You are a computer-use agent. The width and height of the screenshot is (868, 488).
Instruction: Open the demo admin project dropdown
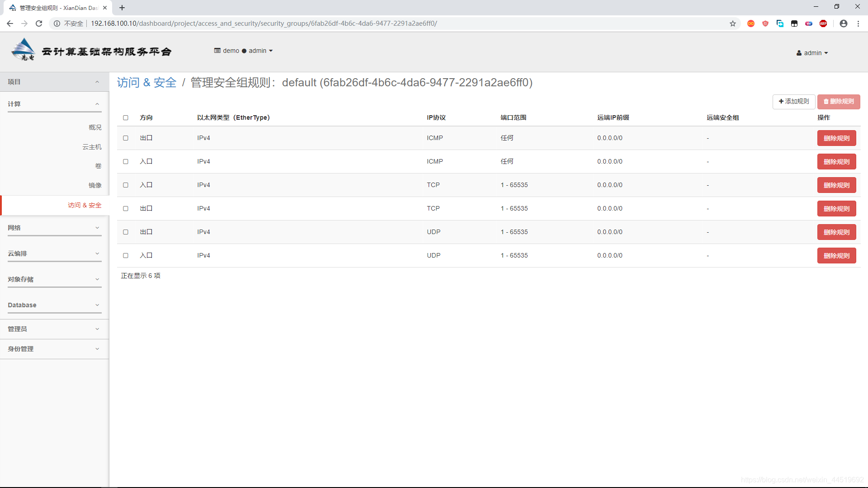point(244,51)
